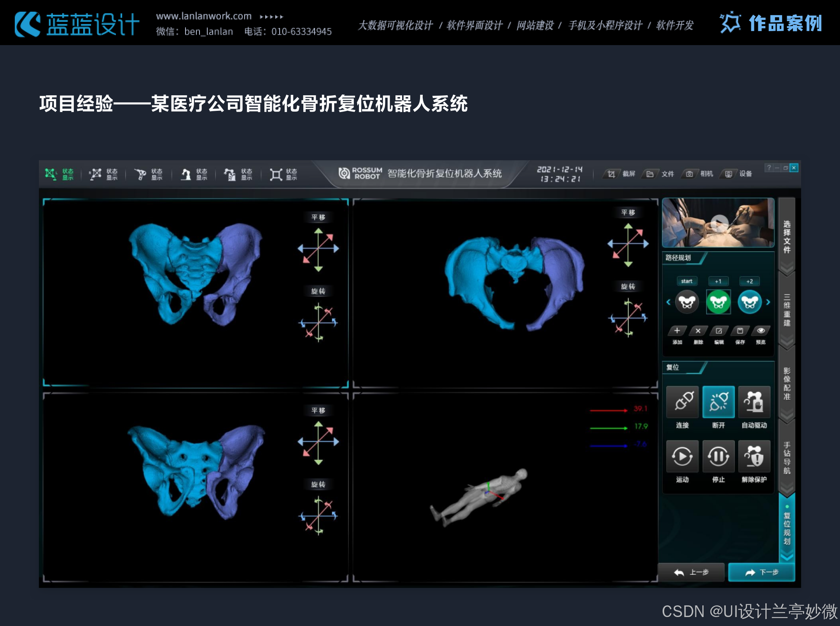The height and width of the screenshot is (626, 840).
Task: Click the 连接 (connect) plug icon
Action: 682,402
